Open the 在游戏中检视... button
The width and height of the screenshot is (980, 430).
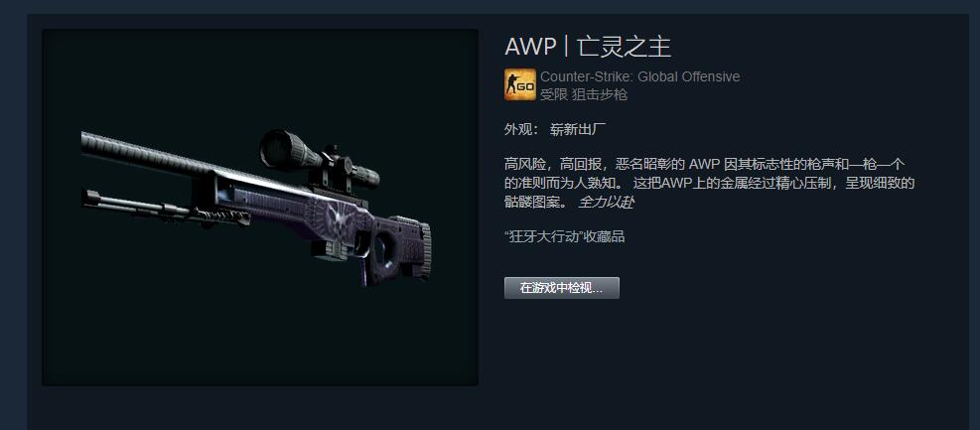(x=561, y=288)
